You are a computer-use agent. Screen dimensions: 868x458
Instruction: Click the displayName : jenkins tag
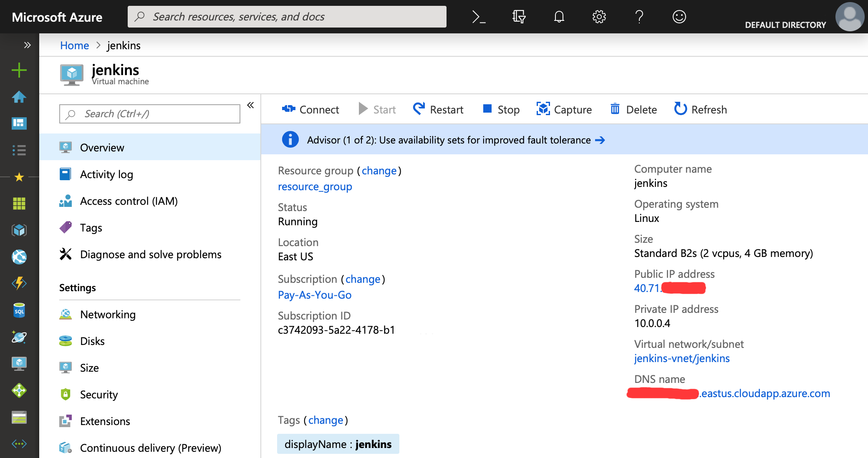(x=338, y=444)
